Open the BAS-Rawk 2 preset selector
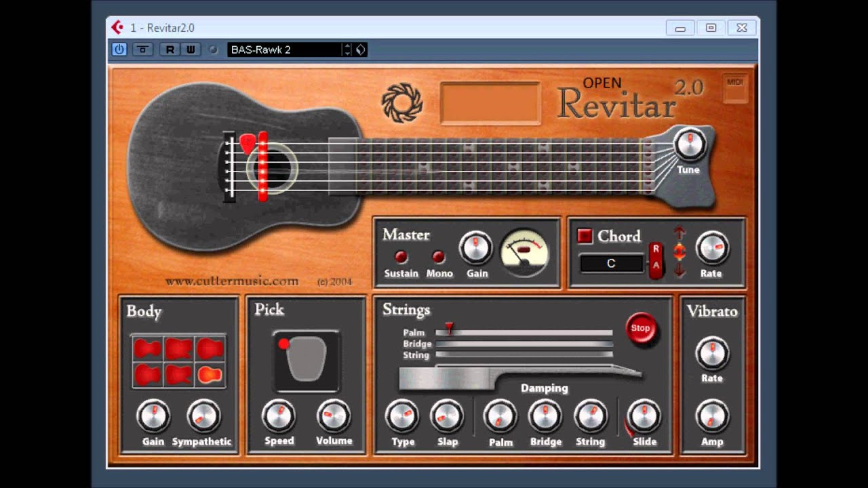Screen dimensions: 868x488 285,49
